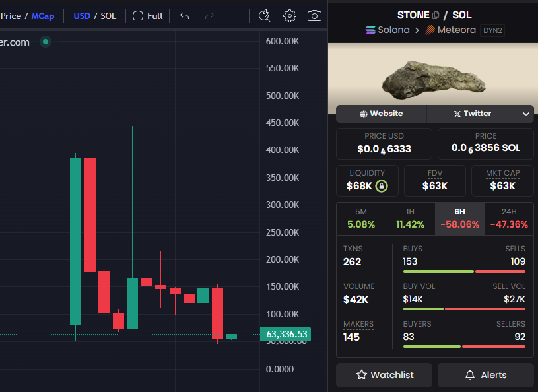Select the 5M timeframe tab
Image resolution: width=538 pixels, height=392 pixels.
tap(361, 218)
